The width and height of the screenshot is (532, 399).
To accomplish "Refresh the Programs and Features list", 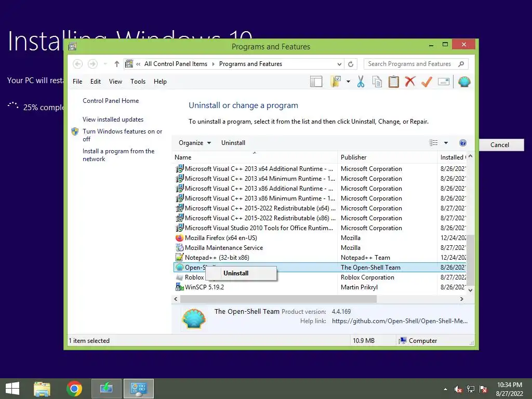I will coord(351,64).
